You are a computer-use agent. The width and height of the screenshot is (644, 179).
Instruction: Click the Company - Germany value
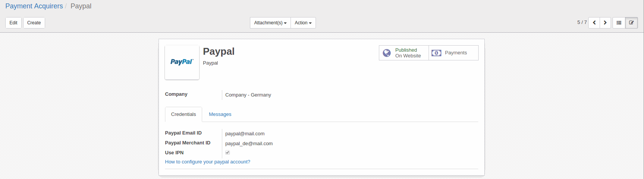pyautogui.click(x=248, y=95)
